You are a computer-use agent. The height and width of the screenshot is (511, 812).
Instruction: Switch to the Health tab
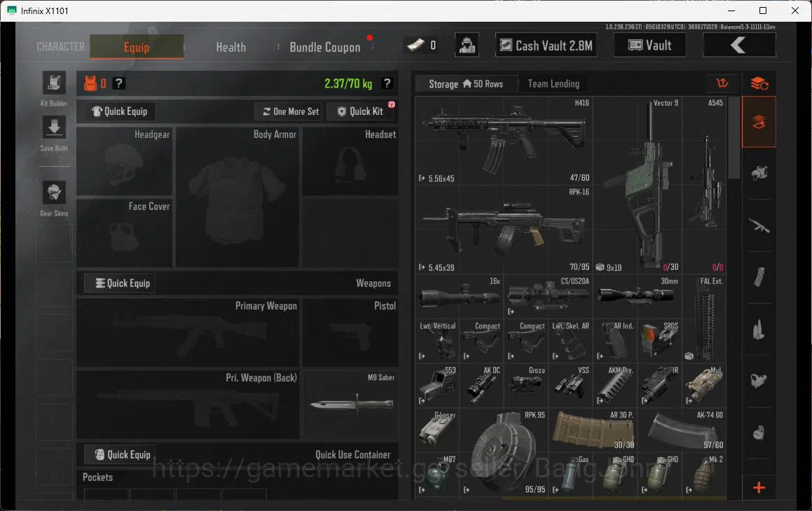point(231,47)
